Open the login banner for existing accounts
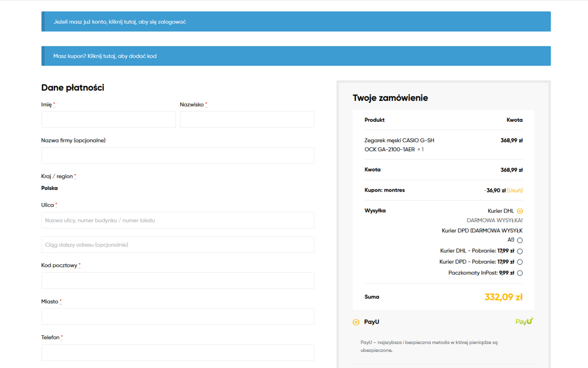 click(296, 22)
